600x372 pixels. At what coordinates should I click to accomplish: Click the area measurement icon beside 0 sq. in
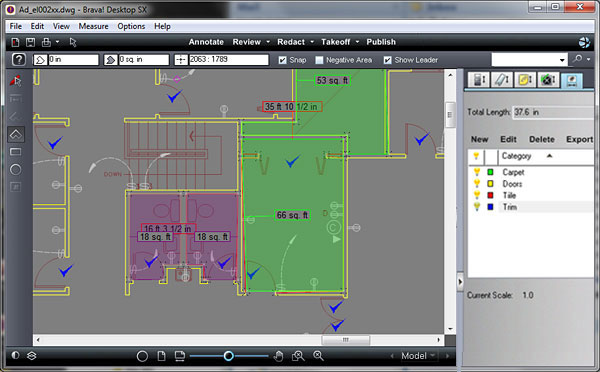pos(111,60)
